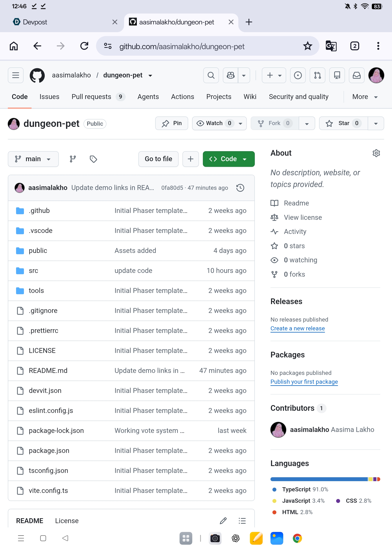Open README outline list icon
Viewport: 392px width, 549px height.
pos(242,521)
